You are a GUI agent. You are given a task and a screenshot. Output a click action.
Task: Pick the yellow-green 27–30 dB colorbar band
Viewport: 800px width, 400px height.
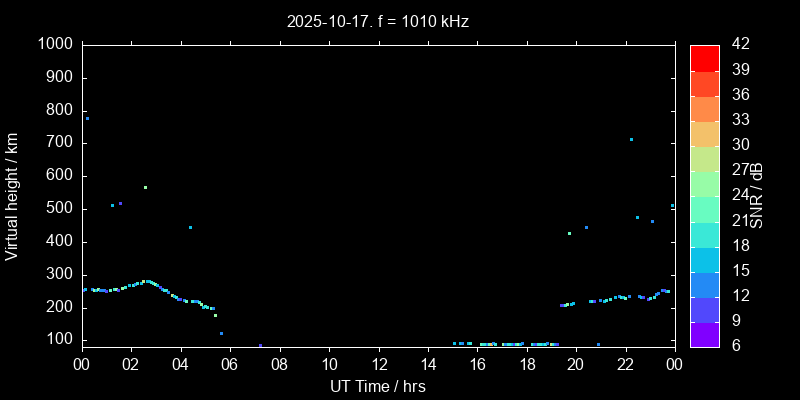(x=704, y=158)
